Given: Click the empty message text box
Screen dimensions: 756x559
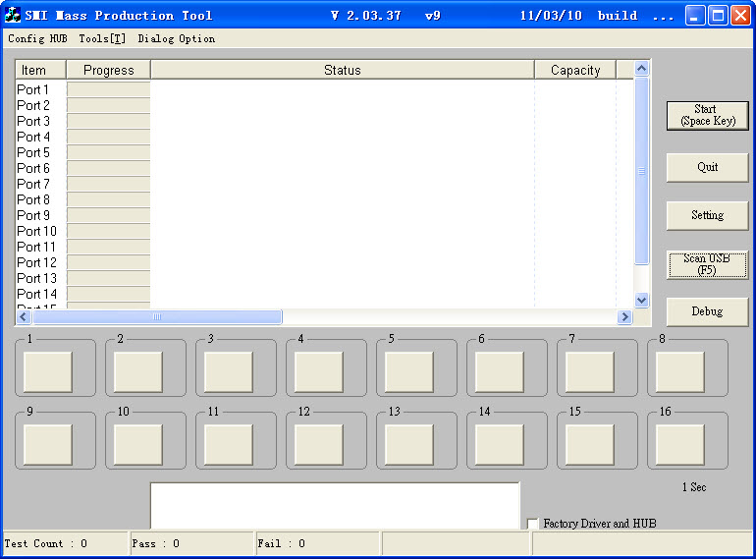Looking at the screenshot, I should [x=334, y=505].
